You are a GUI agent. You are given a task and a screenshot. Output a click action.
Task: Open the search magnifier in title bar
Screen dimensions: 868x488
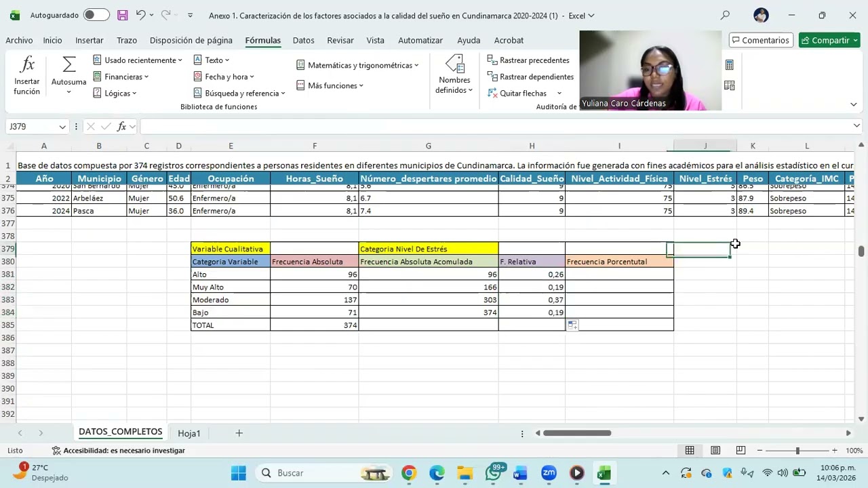(725, 15)
